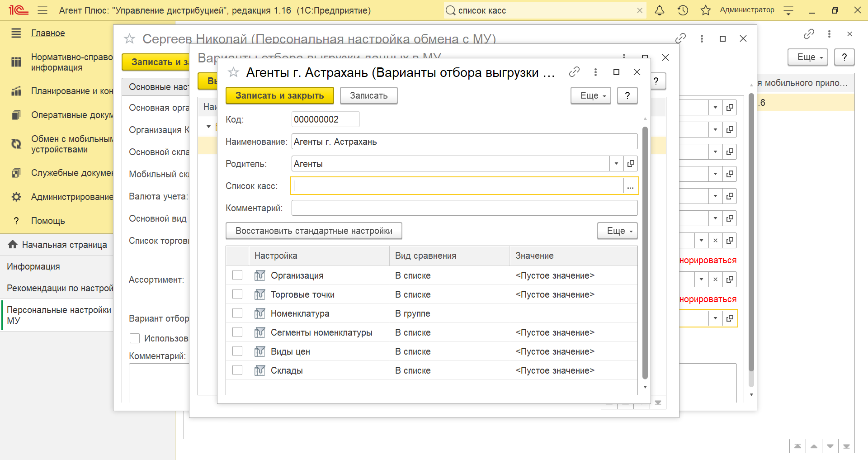Focus the Список касс input field
This screenshot has height=460, width=868.
[458, 186]
